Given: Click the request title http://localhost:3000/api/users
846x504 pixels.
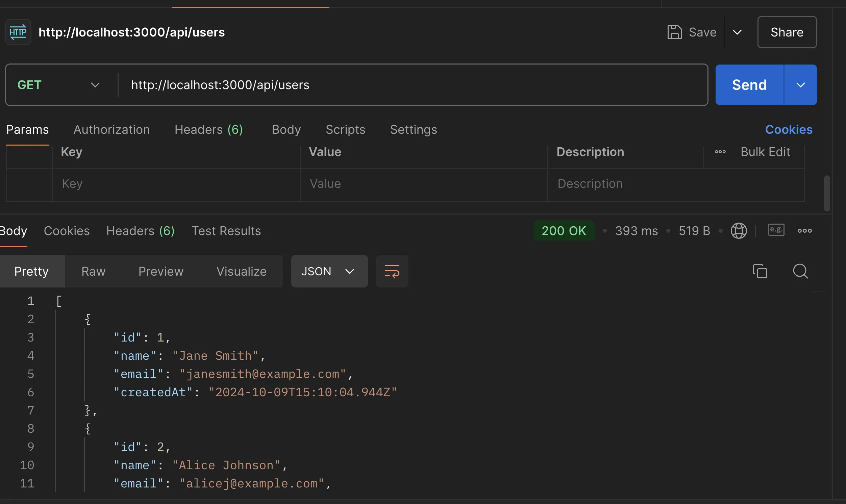Looking at the screenshot, I should click(131, 32).
